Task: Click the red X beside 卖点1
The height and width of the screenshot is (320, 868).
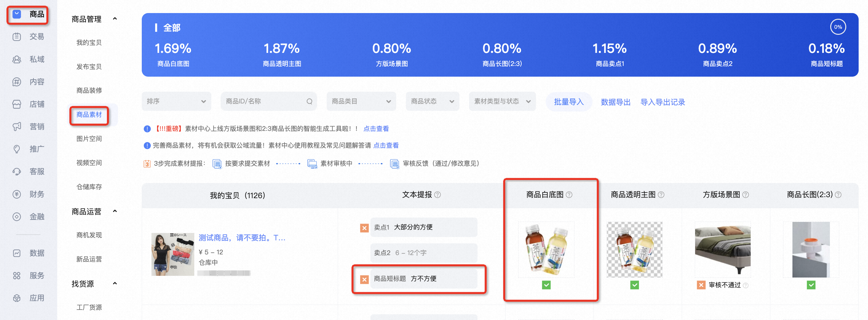Action: 364,228
